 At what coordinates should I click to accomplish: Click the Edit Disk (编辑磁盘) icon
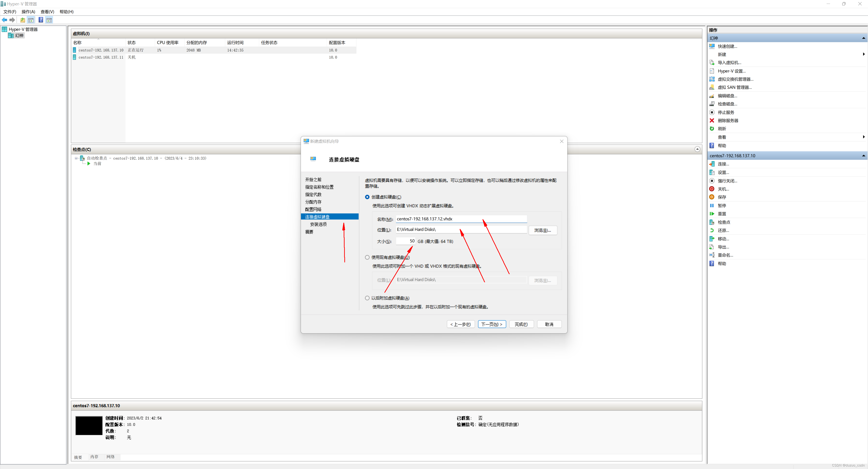tap(712, 96)
